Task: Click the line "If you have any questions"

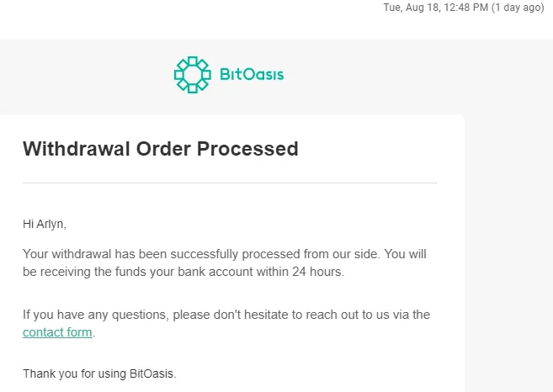Action: 226,315
